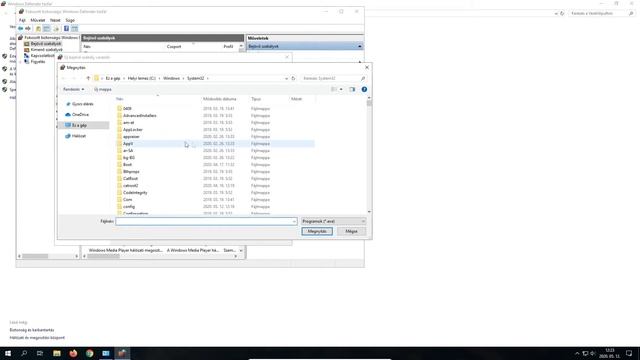Image resolution: width=640 pixels, height=360 pixels.
Task: Select the AppLocker folder
Action: pos(133,129)
